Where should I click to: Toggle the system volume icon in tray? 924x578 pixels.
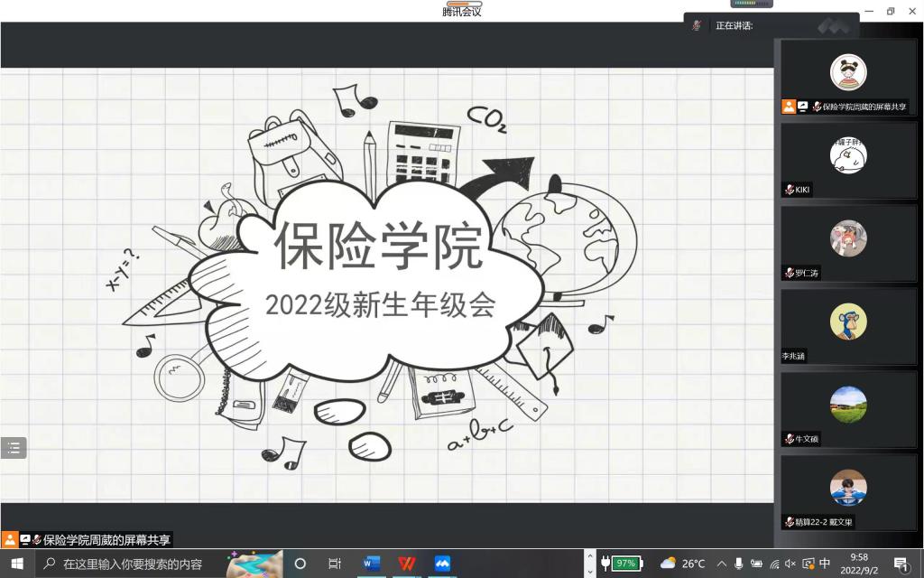tap(790, 564)
